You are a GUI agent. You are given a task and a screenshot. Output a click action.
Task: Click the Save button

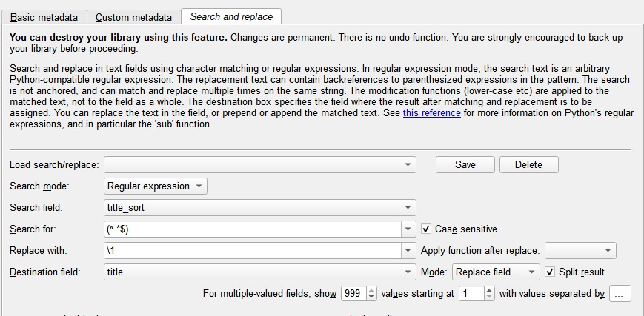pos(465,164)
